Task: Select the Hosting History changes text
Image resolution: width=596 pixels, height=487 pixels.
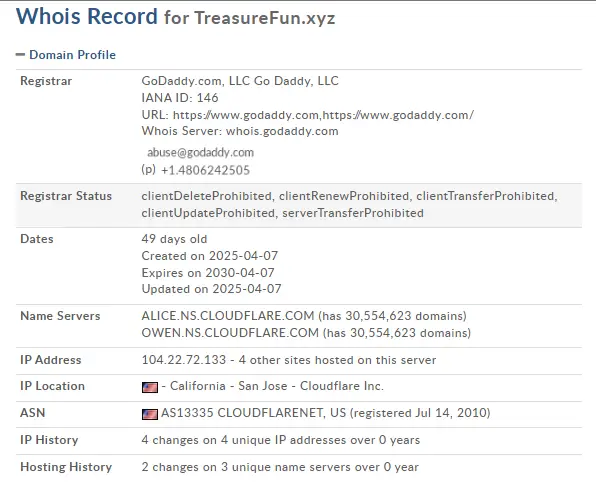Action: pyautogui.click(x=280, y=467)
